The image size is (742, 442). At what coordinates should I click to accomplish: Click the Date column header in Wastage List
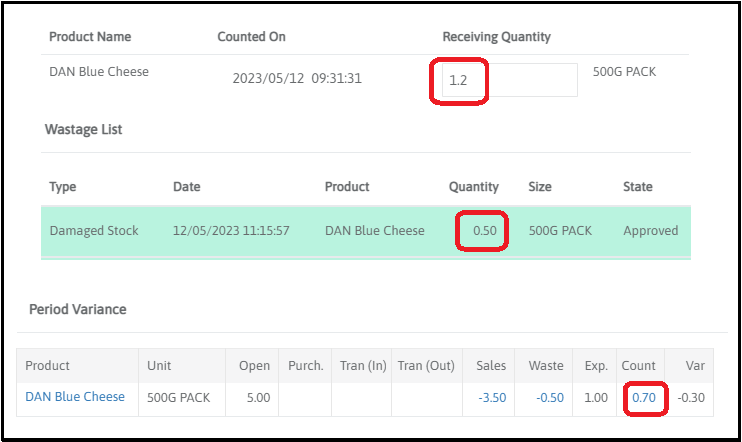click(x=186, y=187)
